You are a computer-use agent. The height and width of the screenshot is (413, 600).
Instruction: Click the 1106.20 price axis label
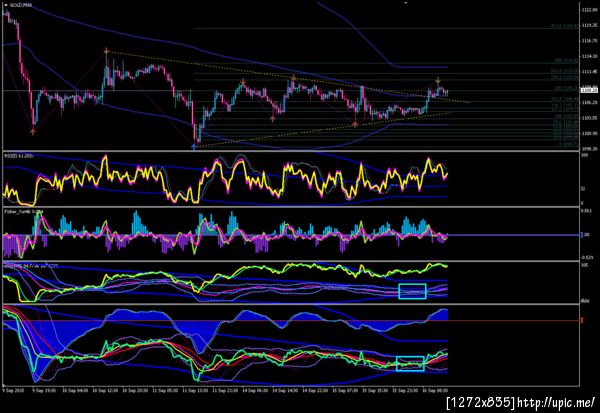pos(589,103)
